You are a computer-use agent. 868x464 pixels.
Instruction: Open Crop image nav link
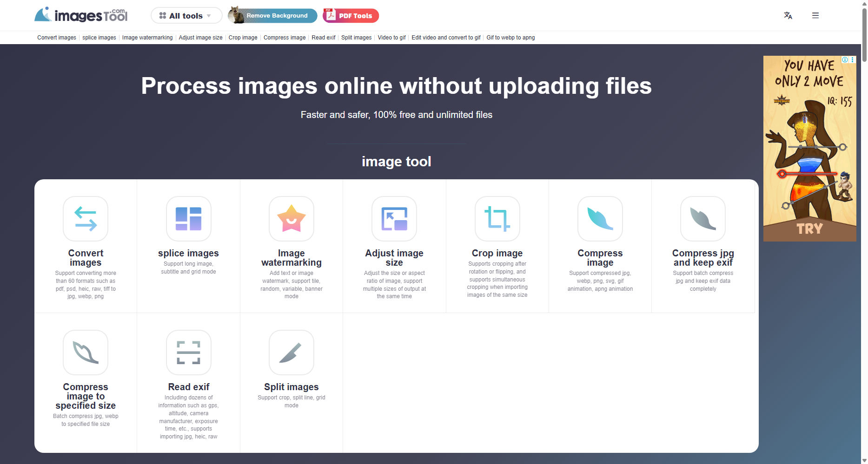[243, 38]
